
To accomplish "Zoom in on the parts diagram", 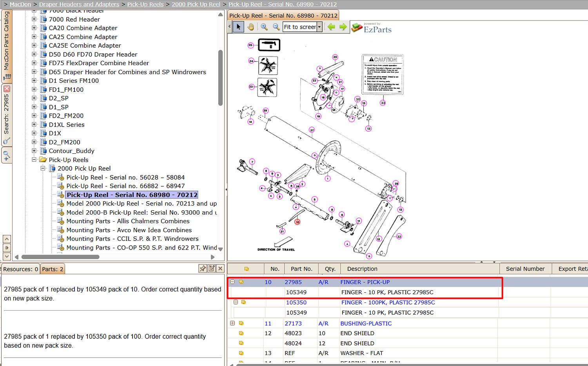I will (264, 27).
